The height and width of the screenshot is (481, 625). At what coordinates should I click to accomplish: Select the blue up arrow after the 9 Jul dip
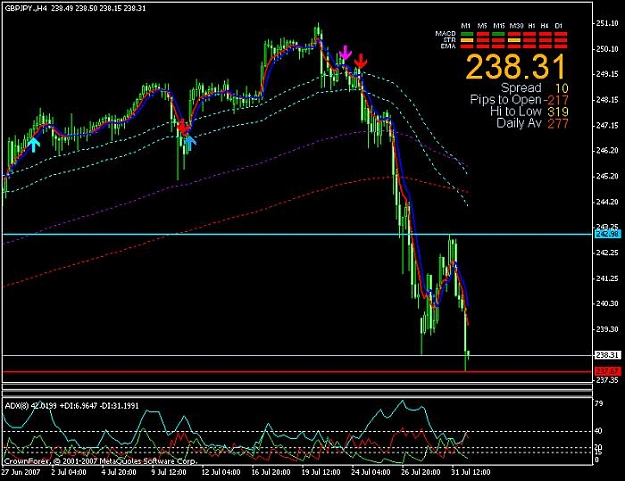[x=191, y=143]
